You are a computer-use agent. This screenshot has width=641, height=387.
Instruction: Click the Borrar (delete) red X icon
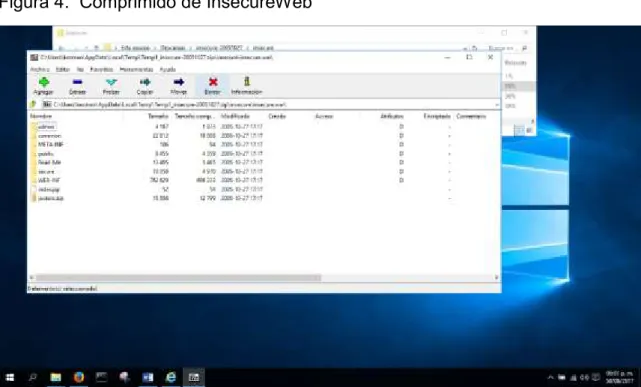click(x=213, y=82)
